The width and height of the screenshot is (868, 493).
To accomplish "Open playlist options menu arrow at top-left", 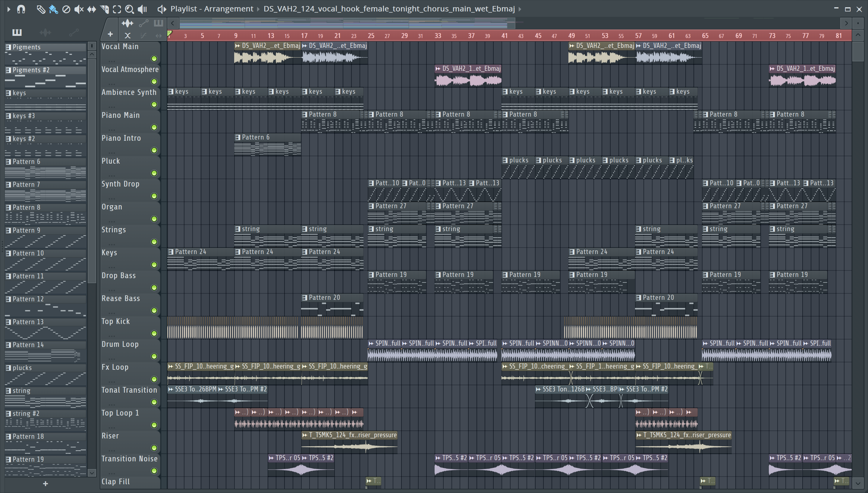I will tap(8, 9).
